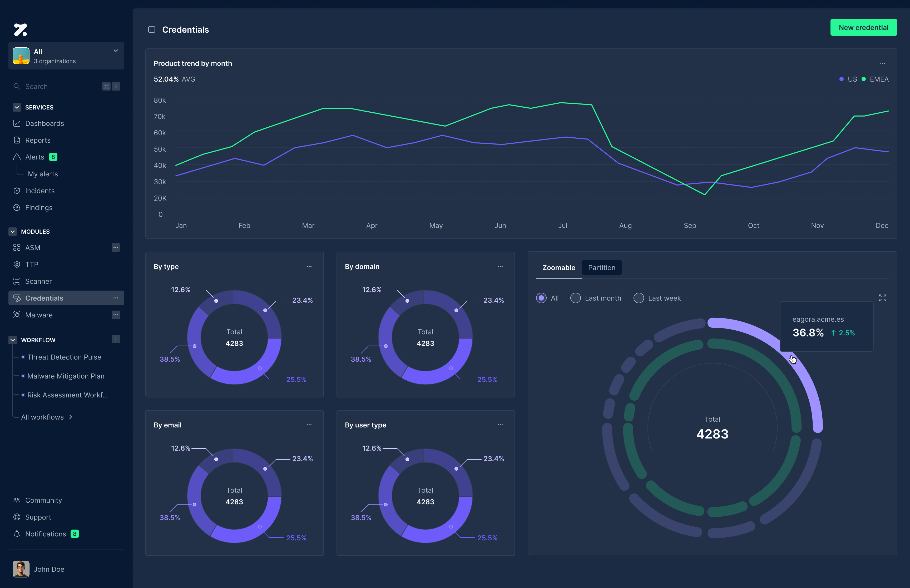Add a new workflow with plus icon
This screenshot has height=588, width=910.
(x=116, y=339)
